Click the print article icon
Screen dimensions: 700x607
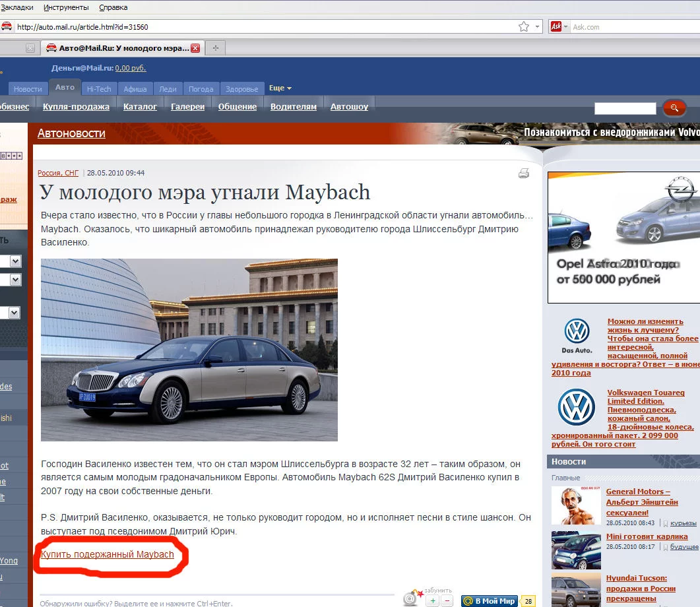pos(524,173)
